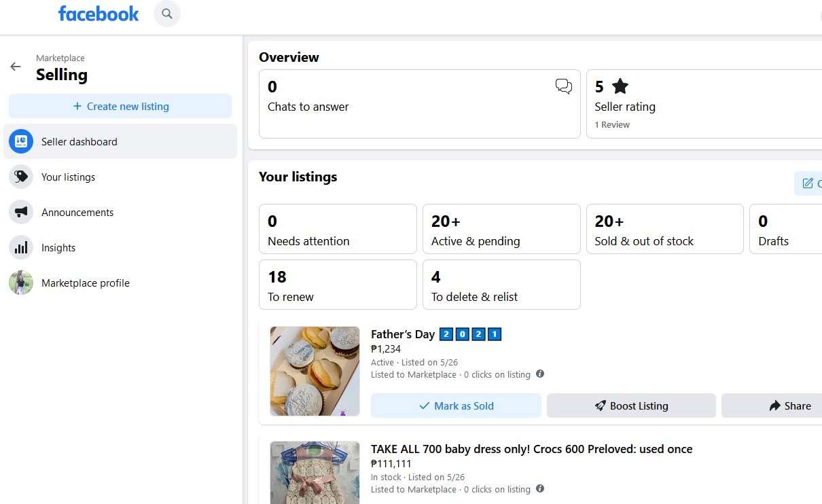Image resolution: width=822 pixels, height=504 pixels.
Task: Go back using the left arrow
Action: coord(16,67)
